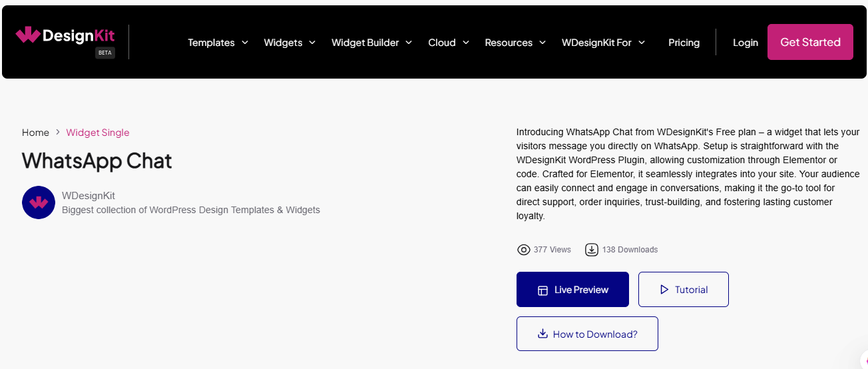868x369 pixels.
Task: Click the play icon in Tutorial button
Action: point(664,290)
